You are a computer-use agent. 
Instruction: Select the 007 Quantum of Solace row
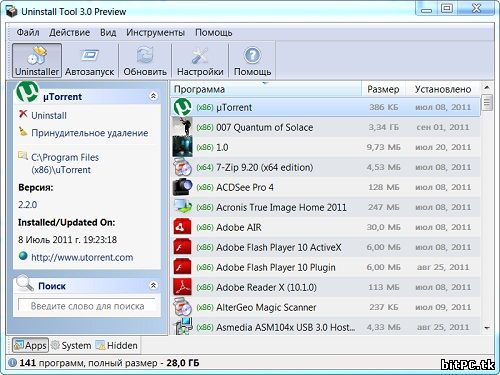tap(326, 127)
